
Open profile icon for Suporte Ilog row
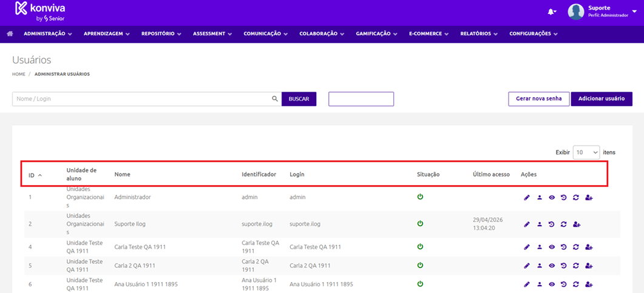(540, 224)
